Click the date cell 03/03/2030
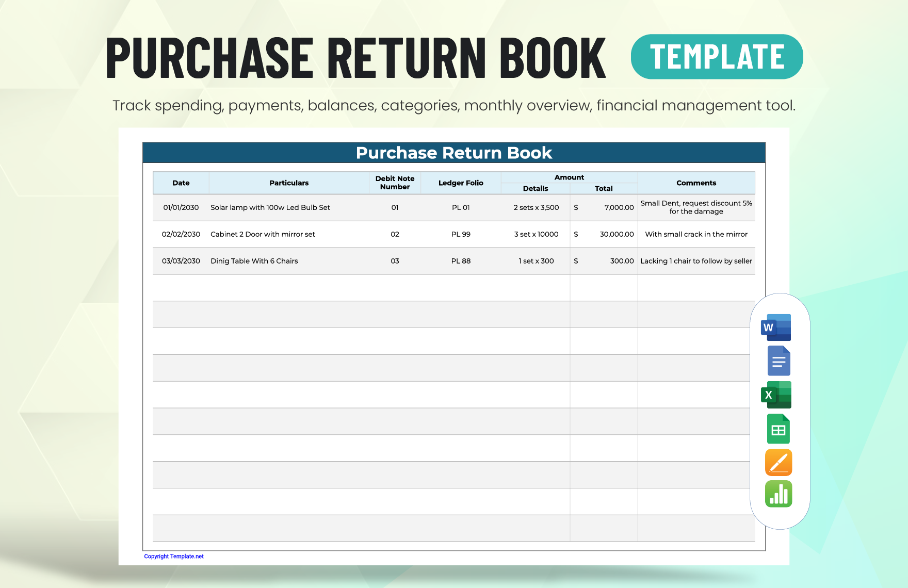This screenshot has height=588, width=908. click(x=181, y=261)
